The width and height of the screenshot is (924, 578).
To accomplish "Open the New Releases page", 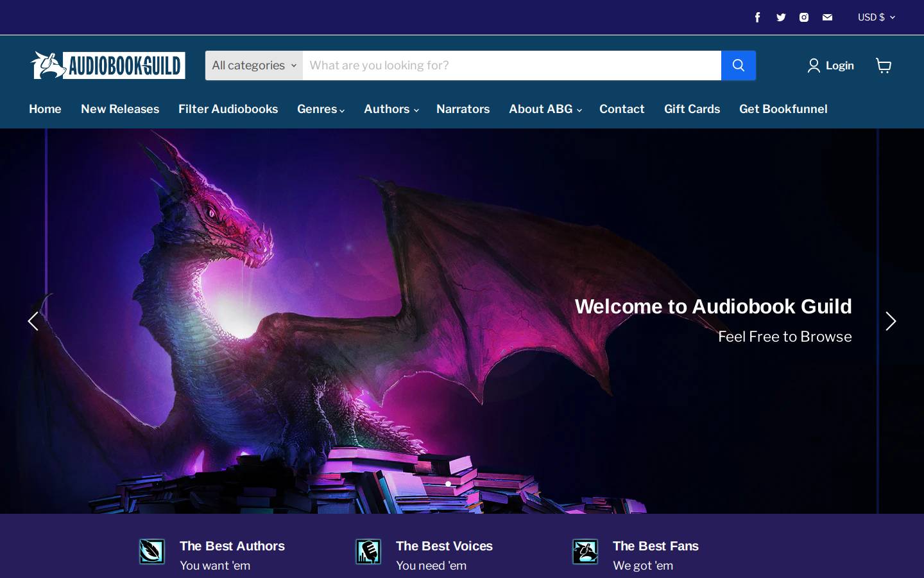I will pos(120,109).
